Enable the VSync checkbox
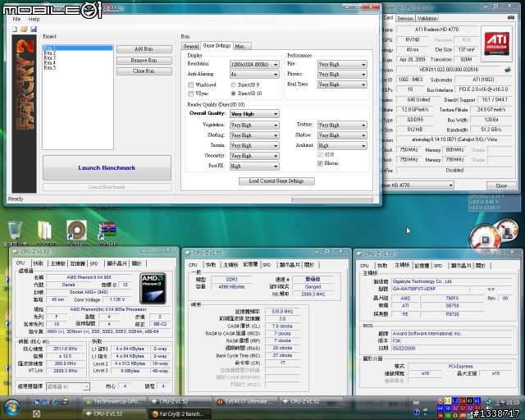525x420 pixels. (x=191, y=94)
